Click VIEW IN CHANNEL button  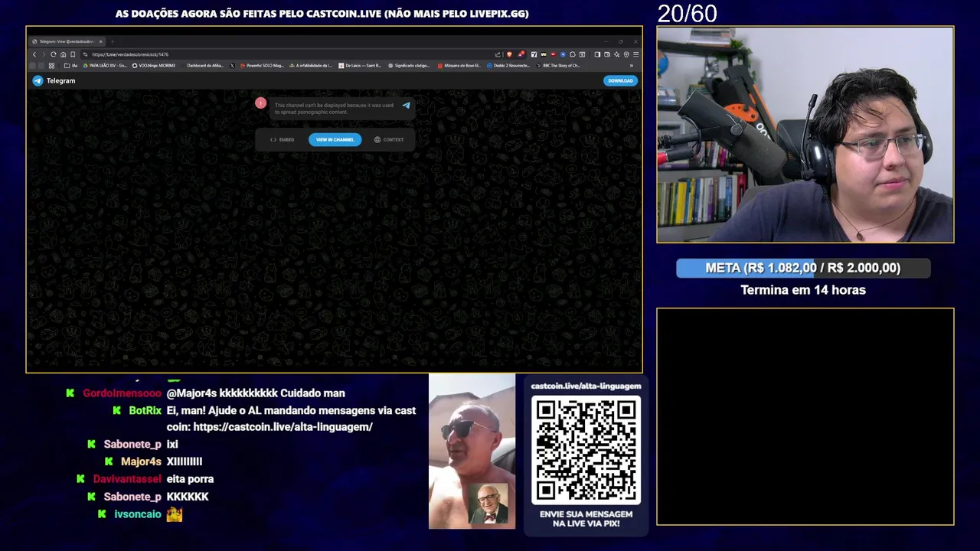pyautogui.click(x=335, y=139)
